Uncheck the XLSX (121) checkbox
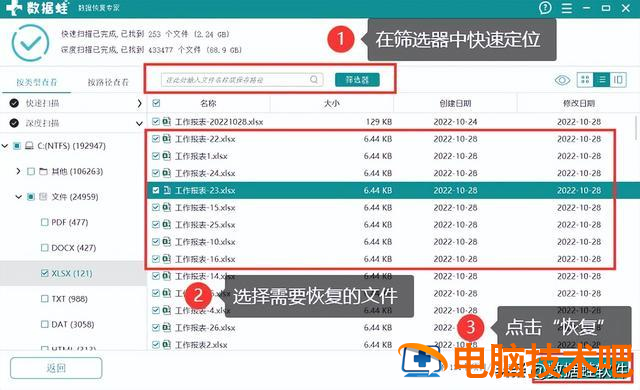This screenshot has height=390, width=640. click(x=44, y=273)
